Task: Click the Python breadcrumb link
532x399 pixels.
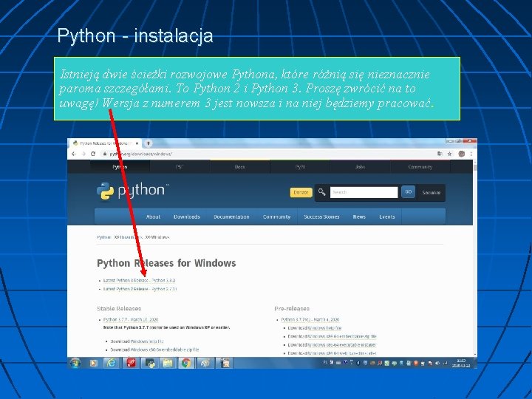Action: (x=104, y=237)
